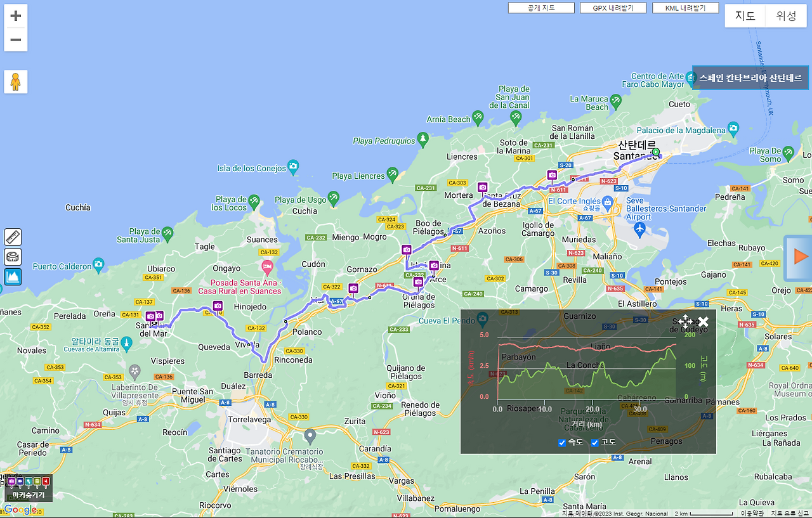This screenshot has width=812, height=518.
Task: Open the photo marker near Boo de Piélagos
Action: click(407, 250)
